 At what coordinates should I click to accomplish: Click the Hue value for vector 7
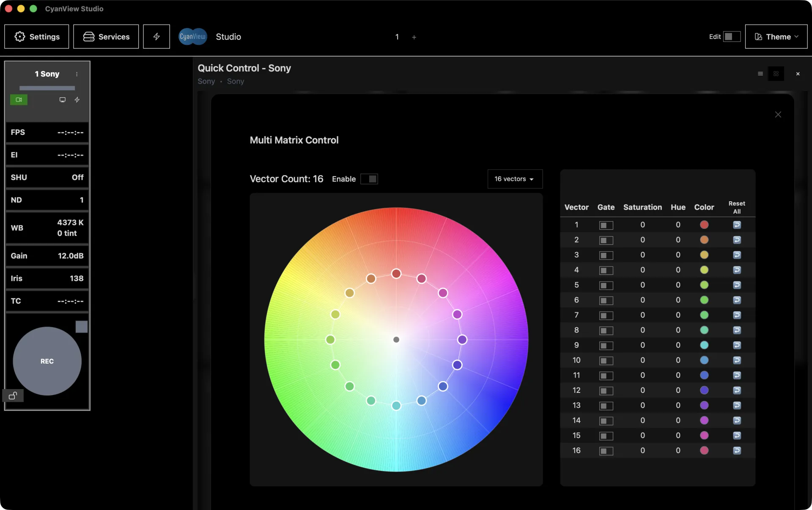[x=678, y=315]
